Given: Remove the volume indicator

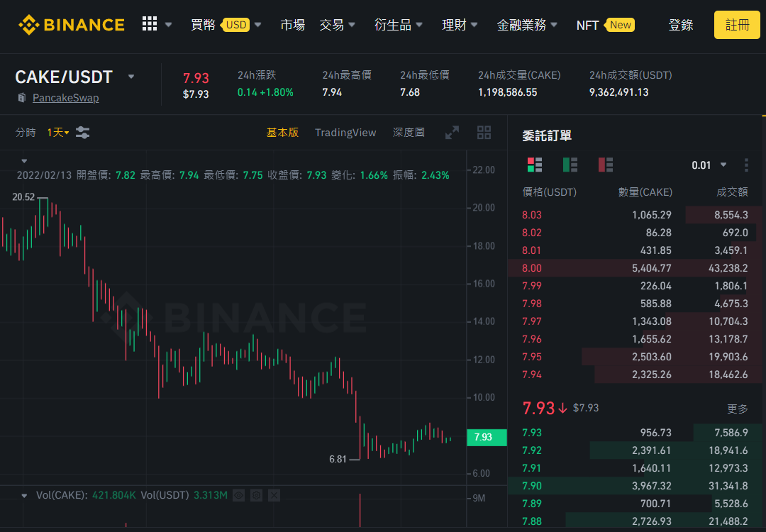Looking at the screenshot, I should 274,495.
